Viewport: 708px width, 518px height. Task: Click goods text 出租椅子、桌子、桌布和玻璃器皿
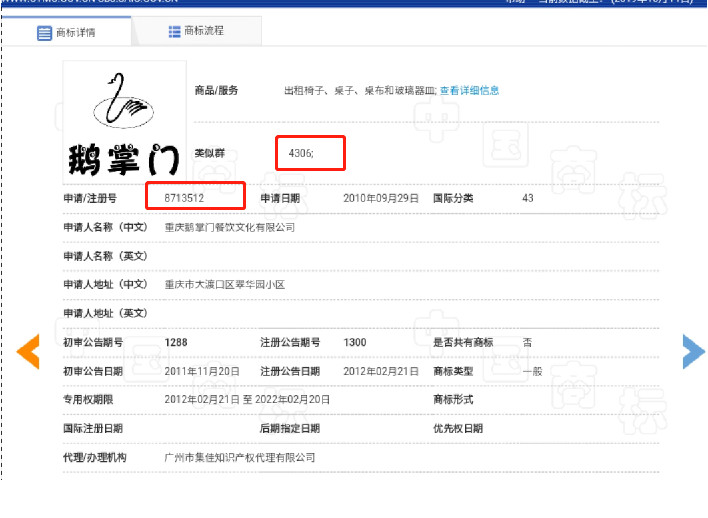point(359,90)
